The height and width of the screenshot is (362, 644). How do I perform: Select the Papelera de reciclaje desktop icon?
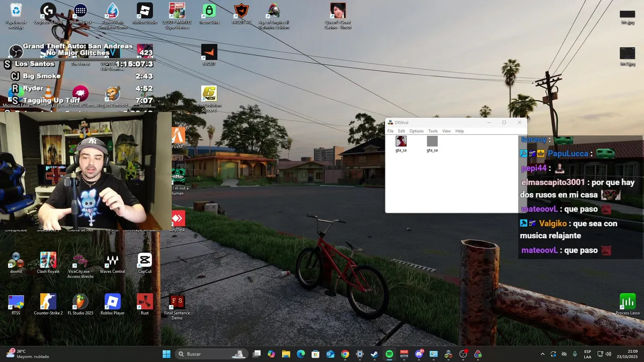(16, 16)
